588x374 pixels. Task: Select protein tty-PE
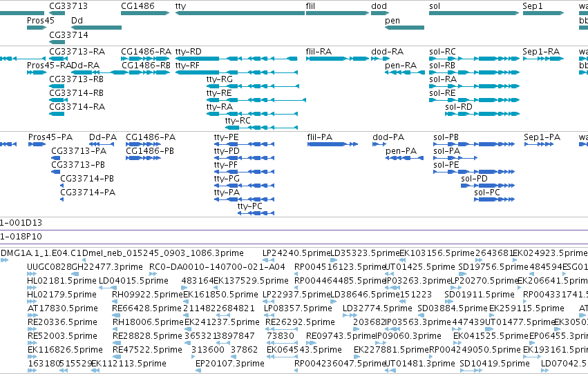(244, 144)
